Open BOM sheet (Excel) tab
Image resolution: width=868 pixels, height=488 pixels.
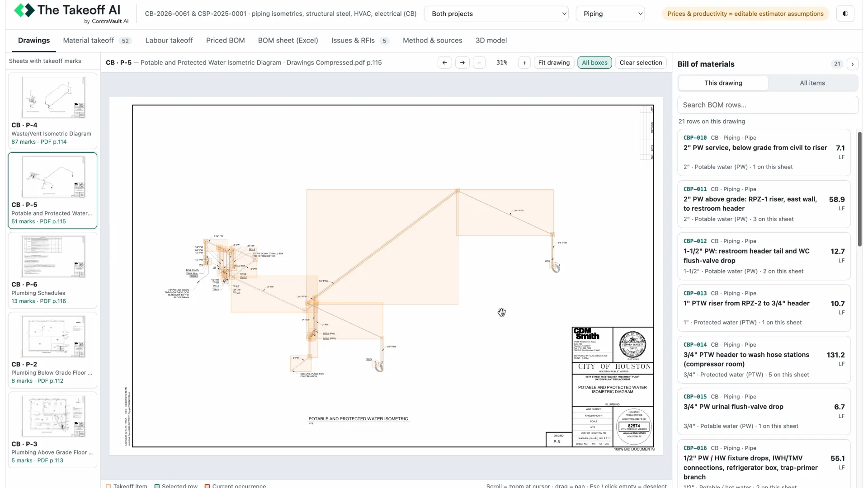point(288,40)
